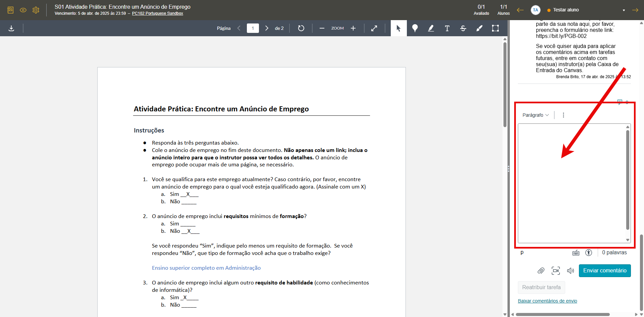Zoom in on the document

[353, 28]
